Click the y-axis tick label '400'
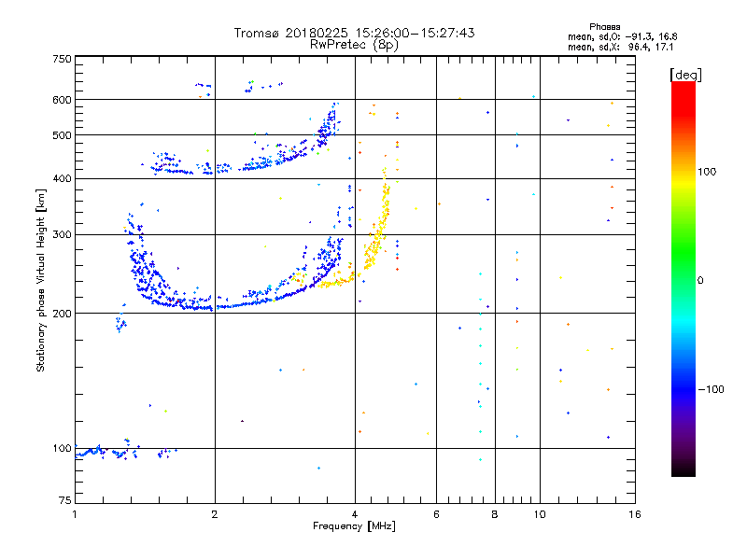 (62, 179)
